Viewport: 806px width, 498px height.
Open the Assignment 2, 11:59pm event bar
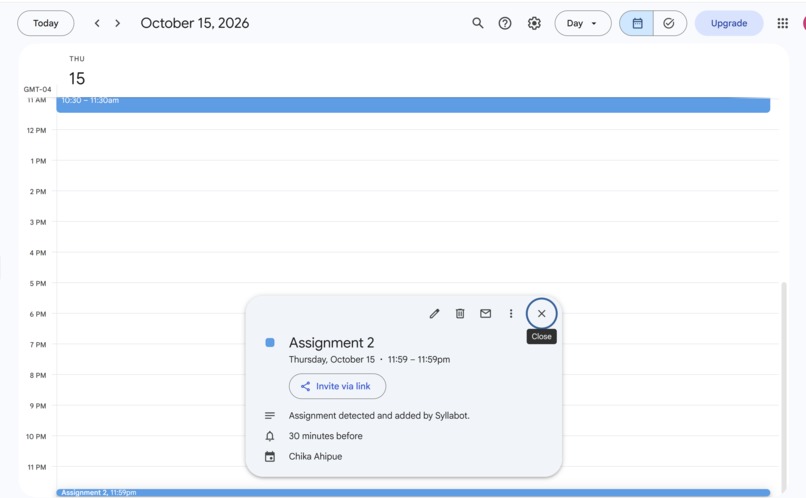click(413, 492)
